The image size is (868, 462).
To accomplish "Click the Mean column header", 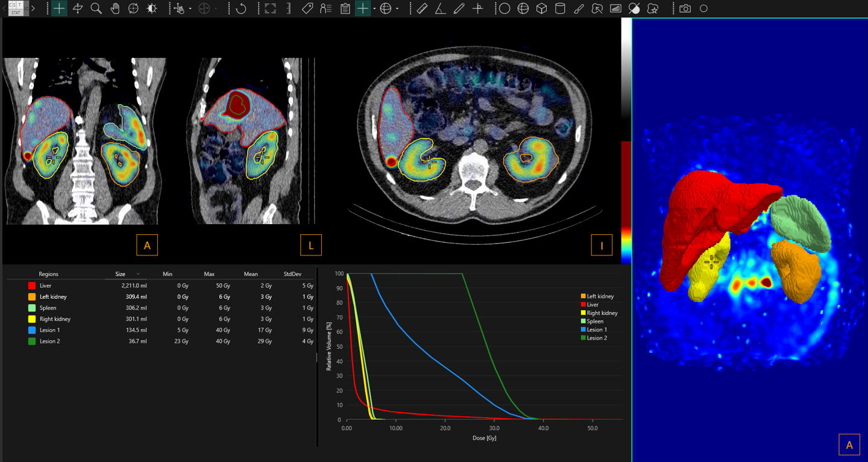I will [x=251, y=274].
